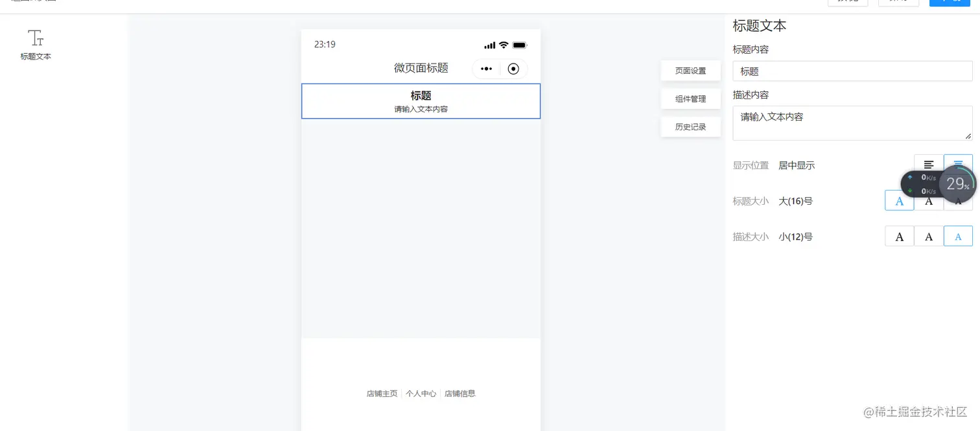The image size is (980, 431).
Task: Click the 微页面标题 page title
Action: click(x=421, y=68)
